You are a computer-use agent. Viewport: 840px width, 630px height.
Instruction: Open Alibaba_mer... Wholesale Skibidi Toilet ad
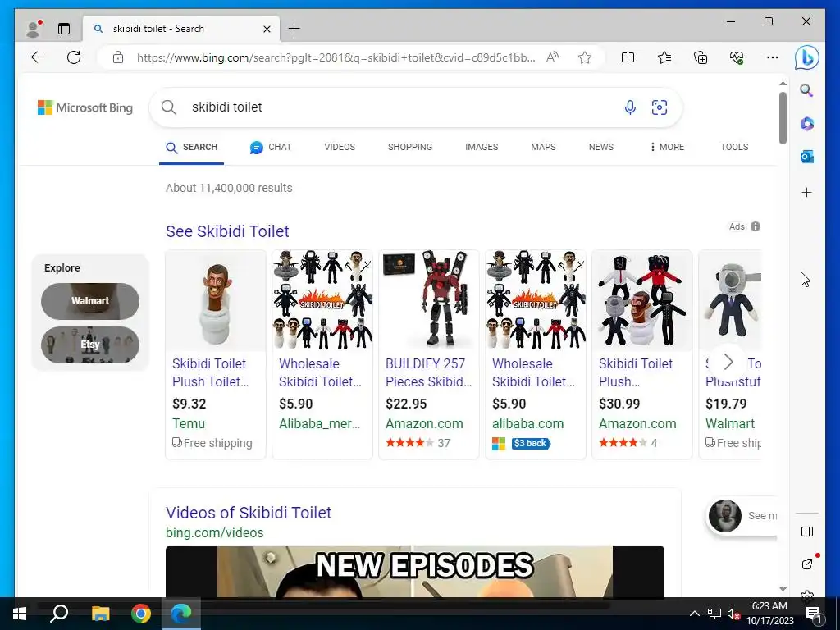322,354
